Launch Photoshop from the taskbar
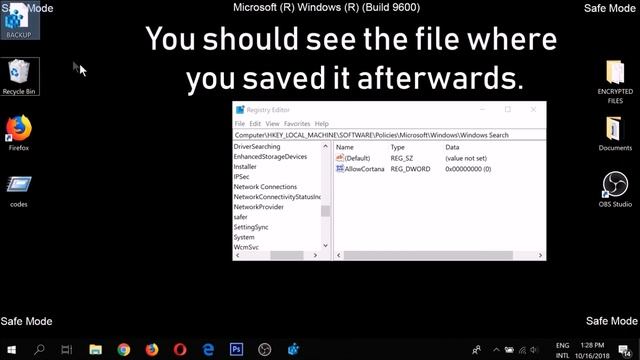Screen dimensions: 640x360 point(236,349)
